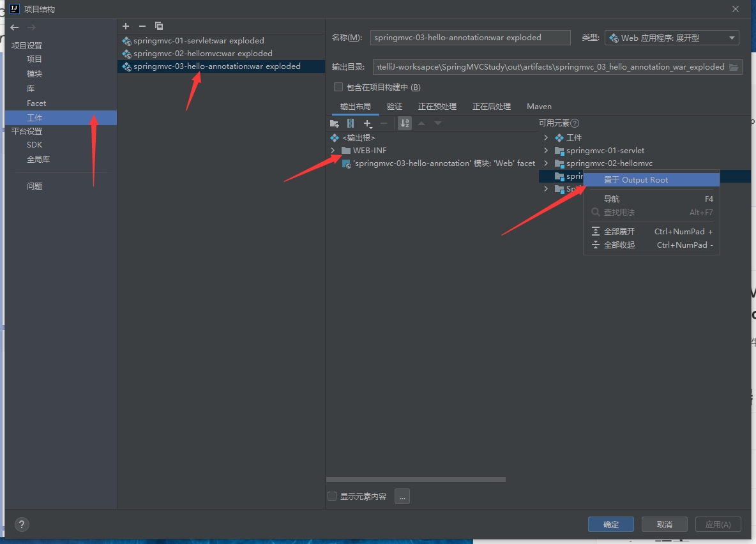
Task: Enable 包含在项目构建中 checkbox
Action: pyautogui.click(x=339, y=87)
